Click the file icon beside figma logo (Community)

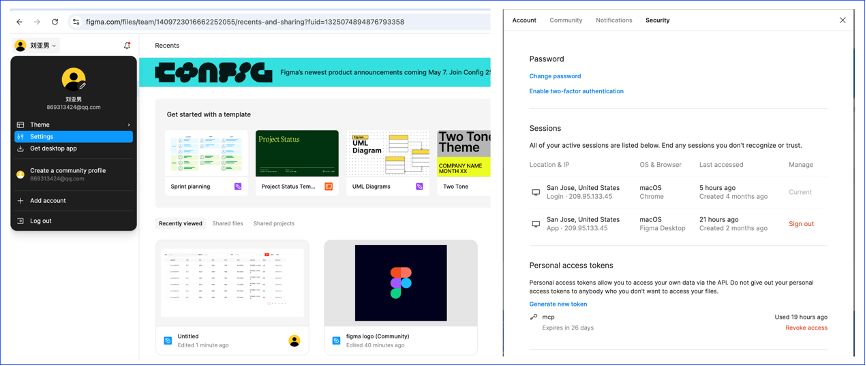336,341
